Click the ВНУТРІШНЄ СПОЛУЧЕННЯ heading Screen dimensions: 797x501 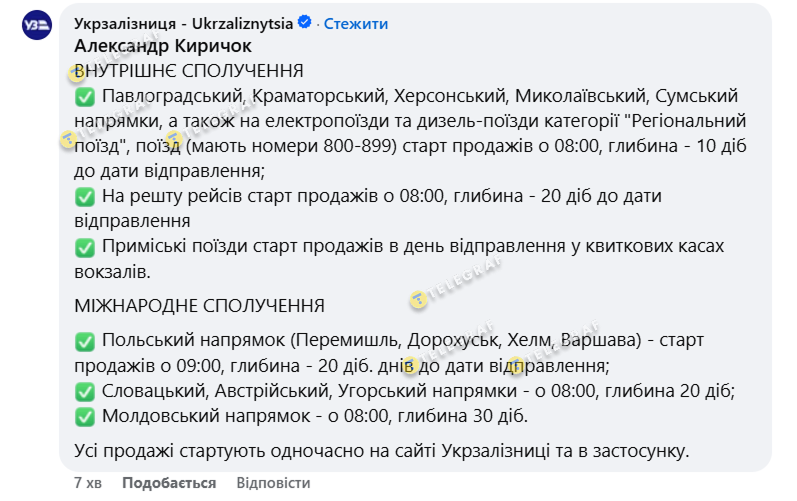[189, 72]
